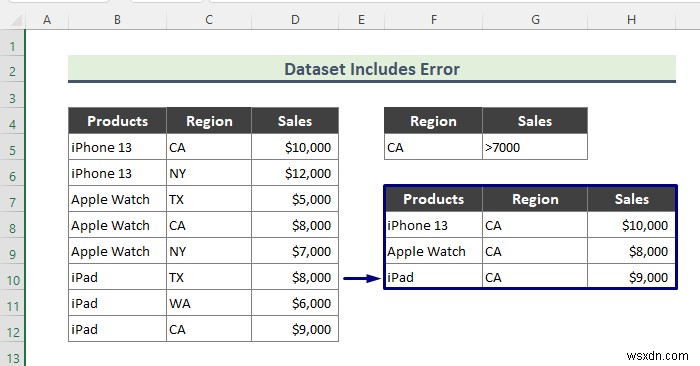Click the NY region cell in row 6
This screenshot has height=366, width=700.
click(209, 173)
